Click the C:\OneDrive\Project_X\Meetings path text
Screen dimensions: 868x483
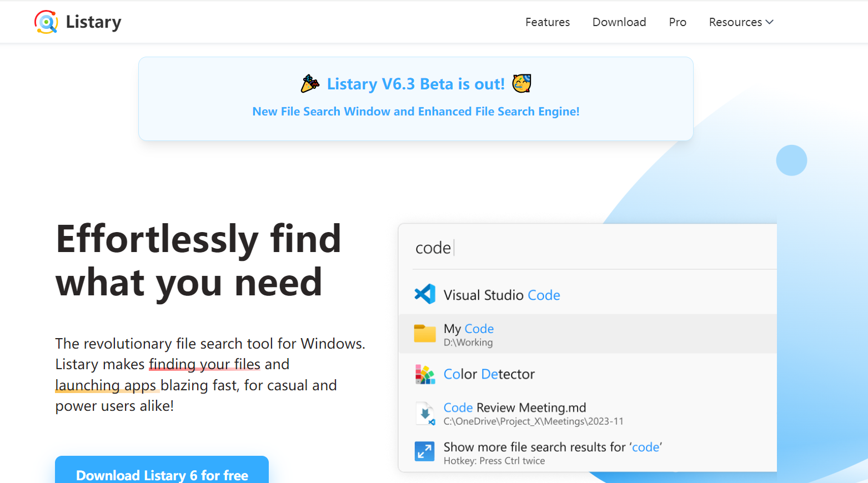click(x=533, y=421)
